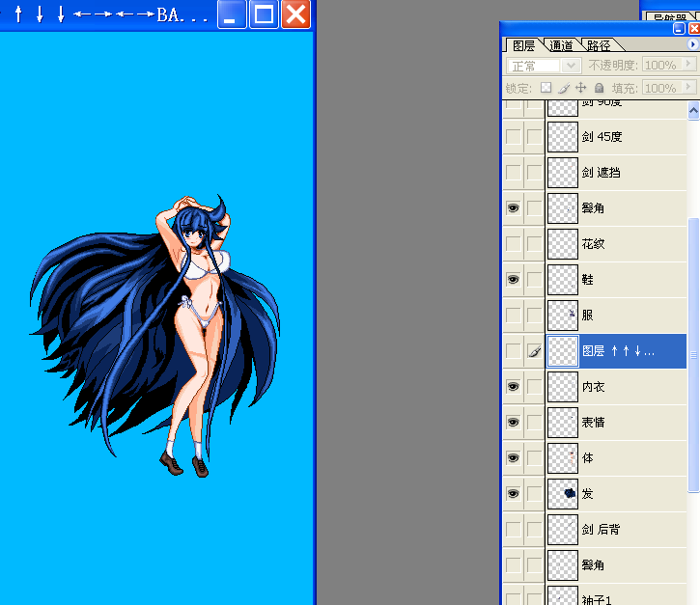Switch to the 路径 tab
The image size is (700, 605).
pos(599,45)
